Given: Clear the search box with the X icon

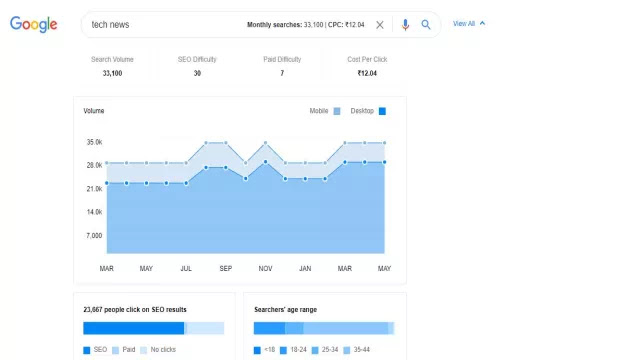Looking at the screenshot, I should coord(380,25).
